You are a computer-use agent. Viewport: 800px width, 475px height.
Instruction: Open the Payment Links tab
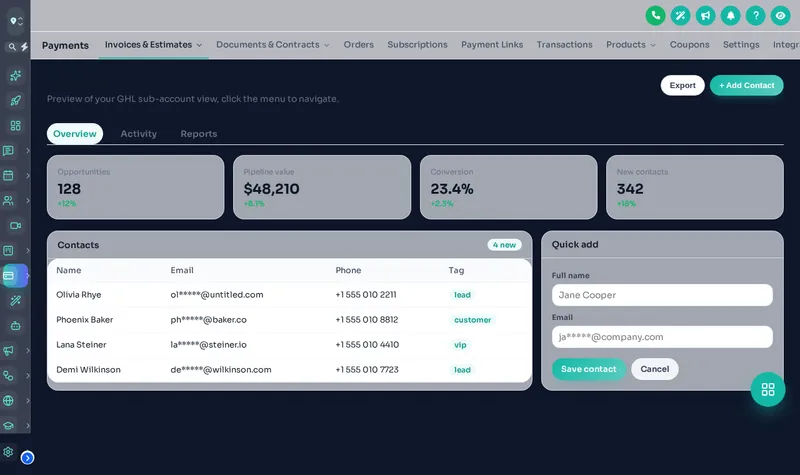(x=492, y=45)
